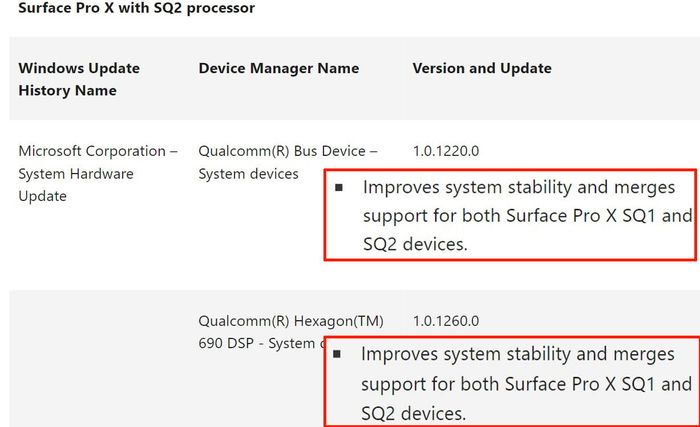This screenshot has height=427, width=700.
Task: Click "System devices" under Qualcomm Bus Device
Action: pyautogui.click(x=248, y=174)
